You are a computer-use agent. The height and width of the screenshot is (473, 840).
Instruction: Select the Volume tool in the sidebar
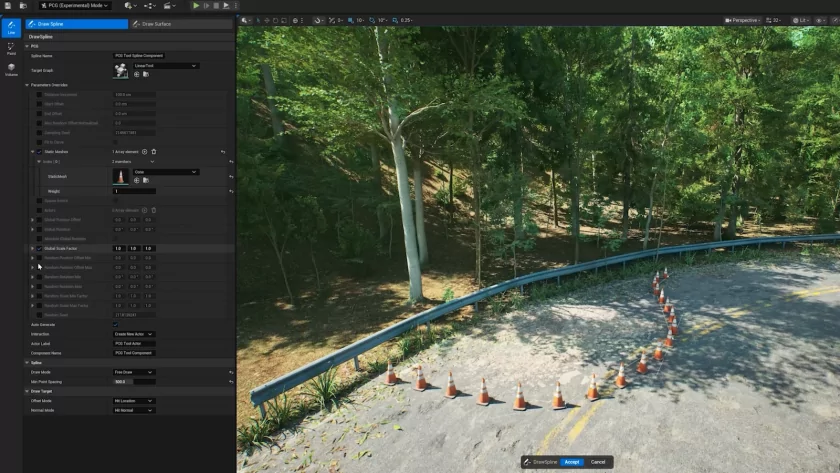[11, 70]
